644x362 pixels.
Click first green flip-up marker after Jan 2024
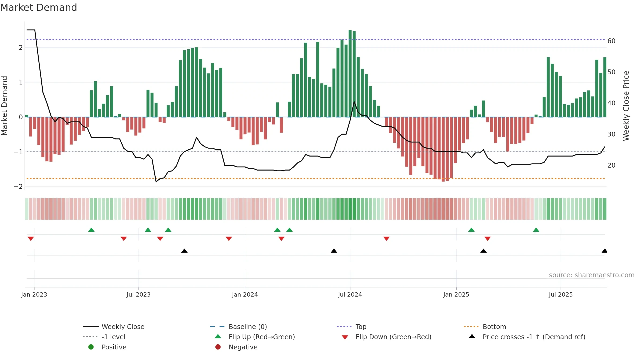(277, 230)
